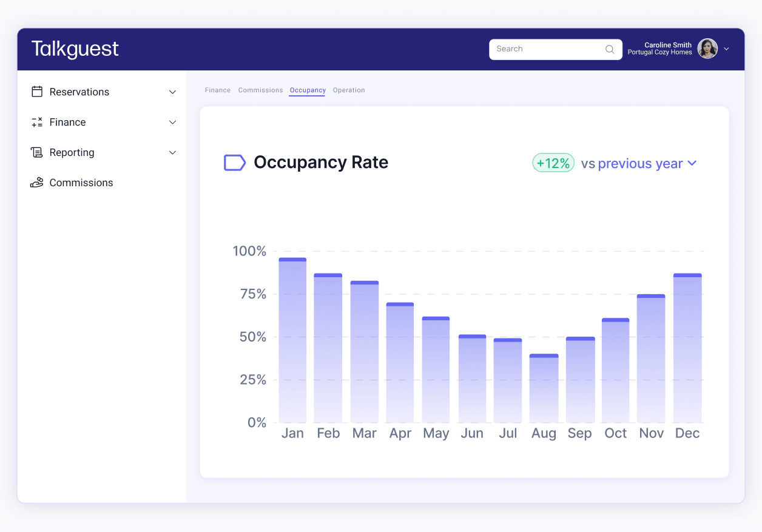Click the Talkguest logo
Viewport: 762px width, 532px height.
(75, 49)
